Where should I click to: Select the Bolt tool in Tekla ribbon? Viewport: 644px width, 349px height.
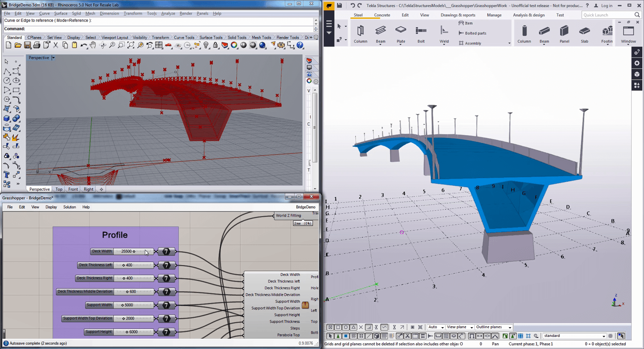tap(421, 31)
